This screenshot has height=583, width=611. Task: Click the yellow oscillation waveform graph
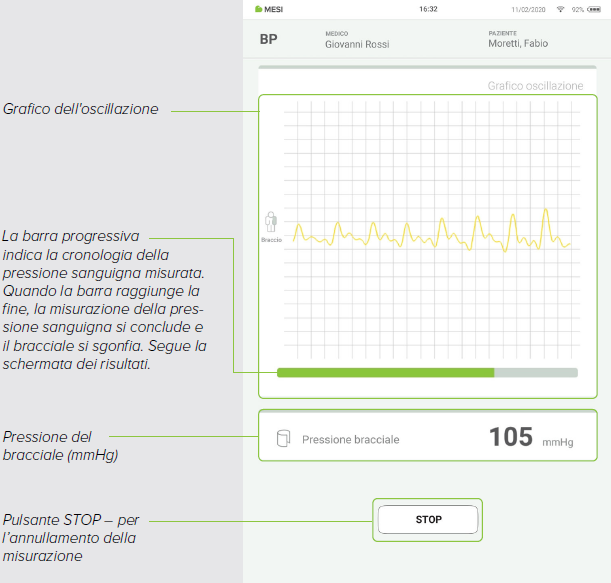click(x=432, y=231)
